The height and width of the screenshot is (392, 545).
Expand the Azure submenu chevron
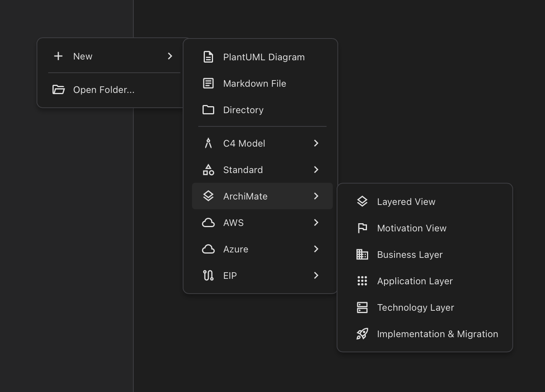316,249
